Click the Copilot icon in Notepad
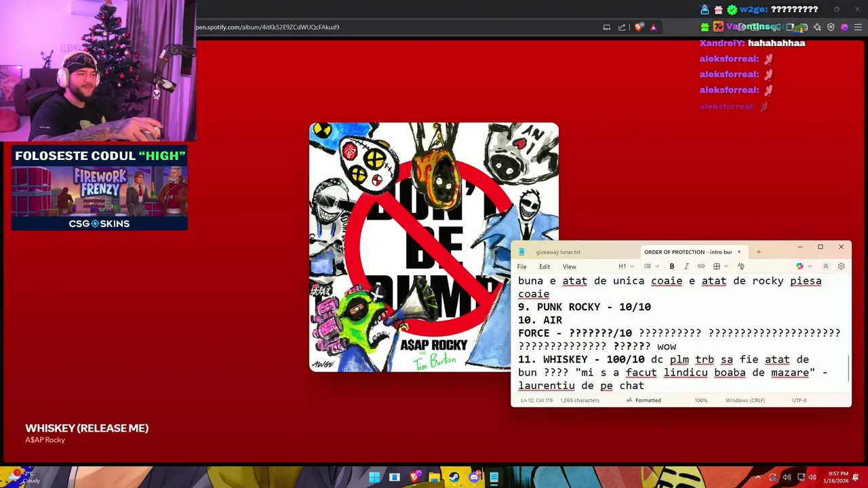The image size is (868, 488). [x=800, y=266]
